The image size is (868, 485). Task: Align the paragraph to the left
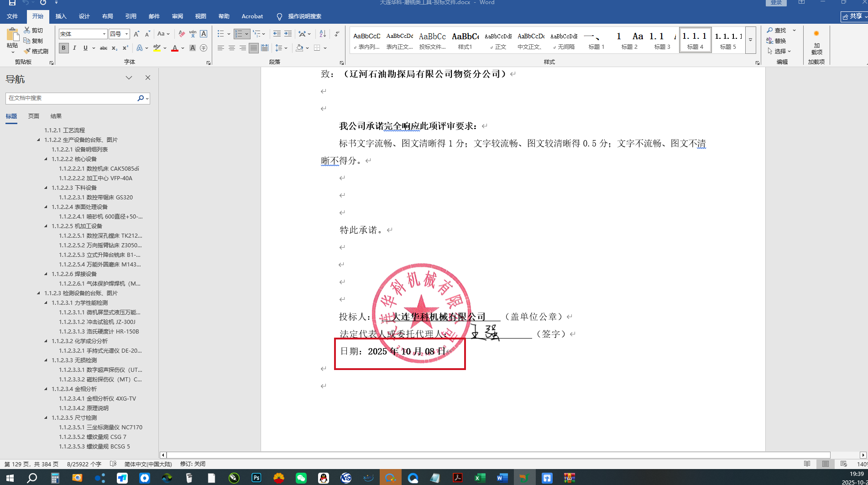(x=221, y=48)
